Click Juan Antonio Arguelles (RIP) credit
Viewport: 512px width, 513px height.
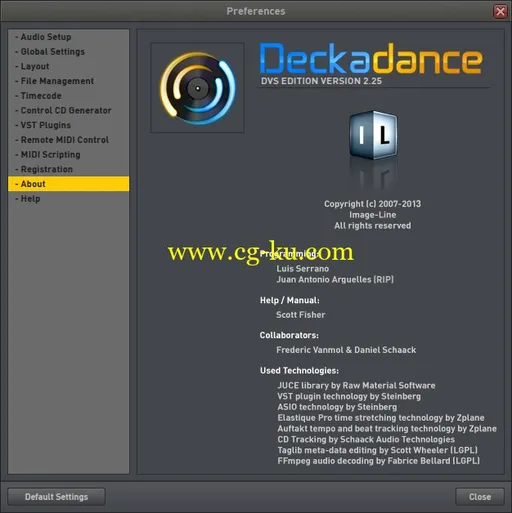pos(335,279)
